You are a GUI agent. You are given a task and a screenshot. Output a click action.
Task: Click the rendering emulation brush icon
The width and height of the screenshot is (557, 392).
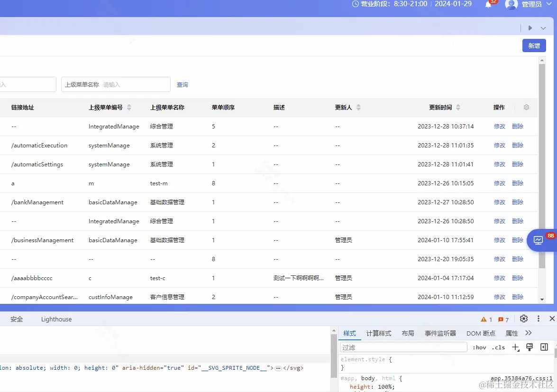click(530, 347)
